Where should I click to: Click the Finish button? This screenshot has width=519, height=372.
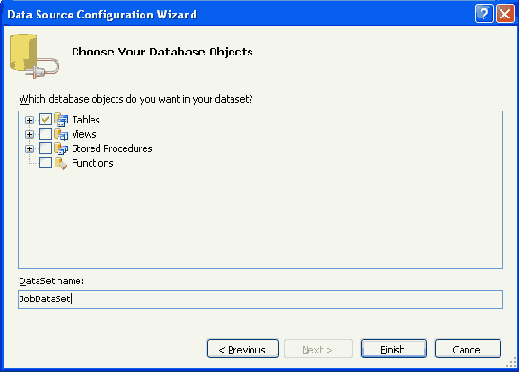tap(394, 349)
